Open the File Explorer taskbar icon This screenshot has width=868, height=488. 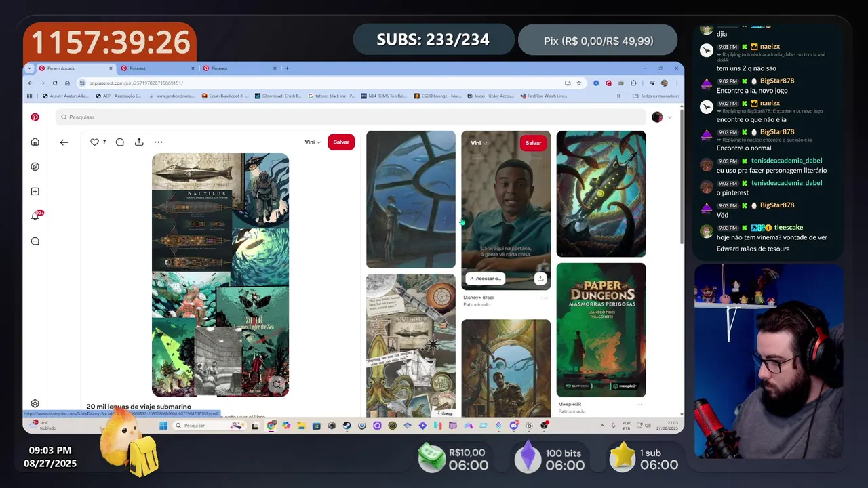(x=302, y=426)
